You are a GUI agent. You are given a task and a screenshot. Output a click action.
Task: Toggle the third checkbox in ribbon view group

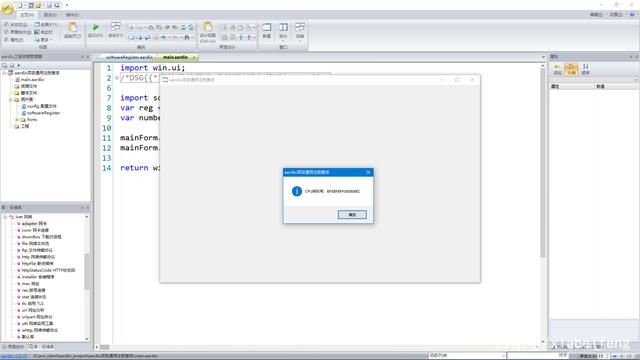click(6, 40)
